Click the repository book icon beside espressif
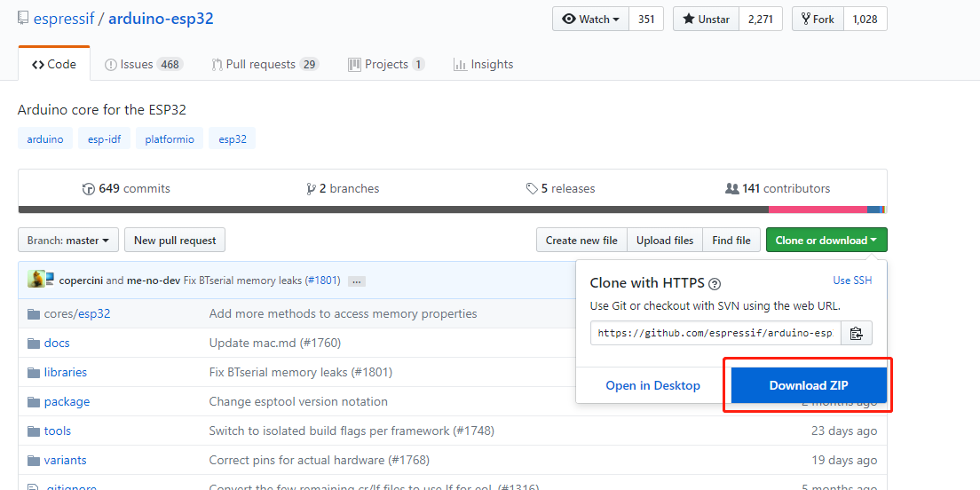980x490 pixels. pyautogui.click(x=23, y=19)
